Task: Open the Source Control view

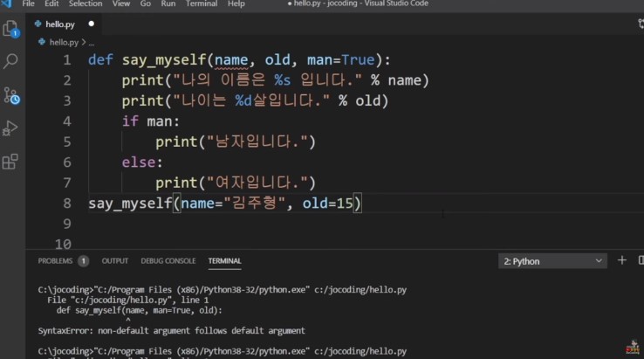Action: click(11, 94)
